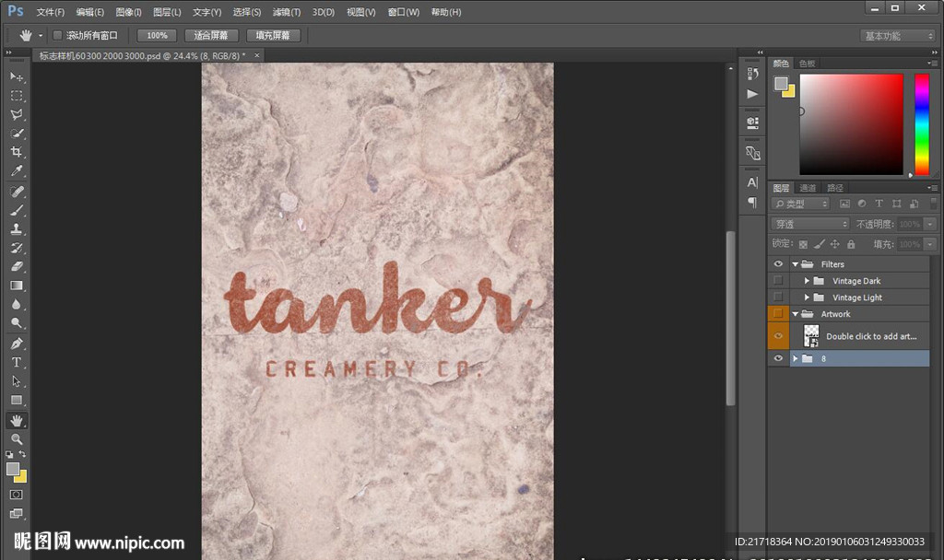Click the 适合屏幕 button
The width and height of the screenshot is (944, 560).
point(211,35)
